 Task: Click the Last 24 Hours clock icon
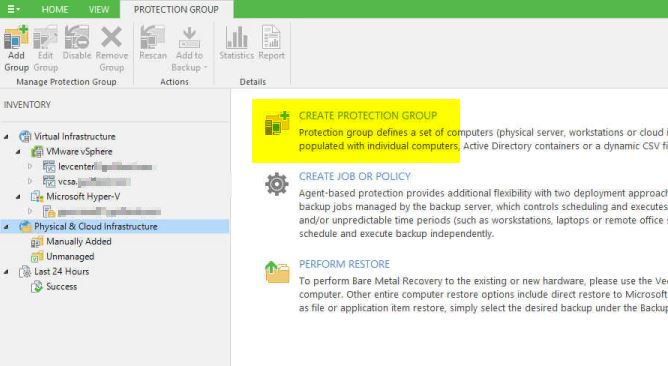point(25,271)
